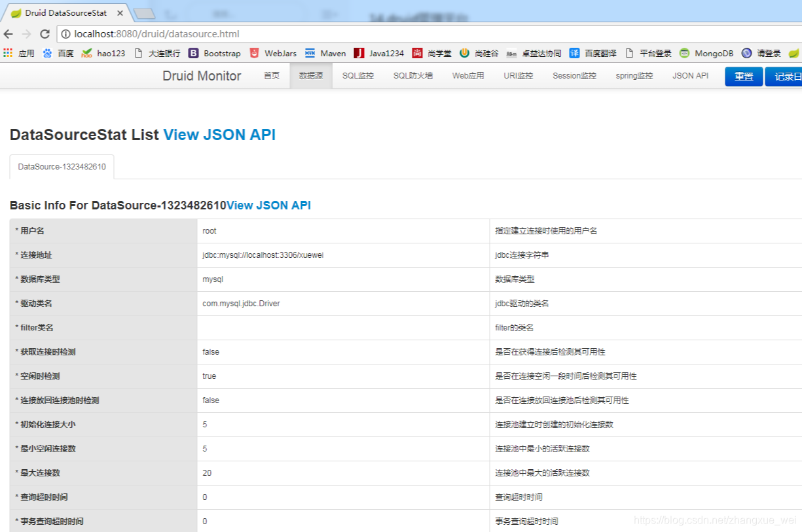The height and width of the screenshot is (532, 802).
Task: Open the hao123 bookmark
Action: 103,54
